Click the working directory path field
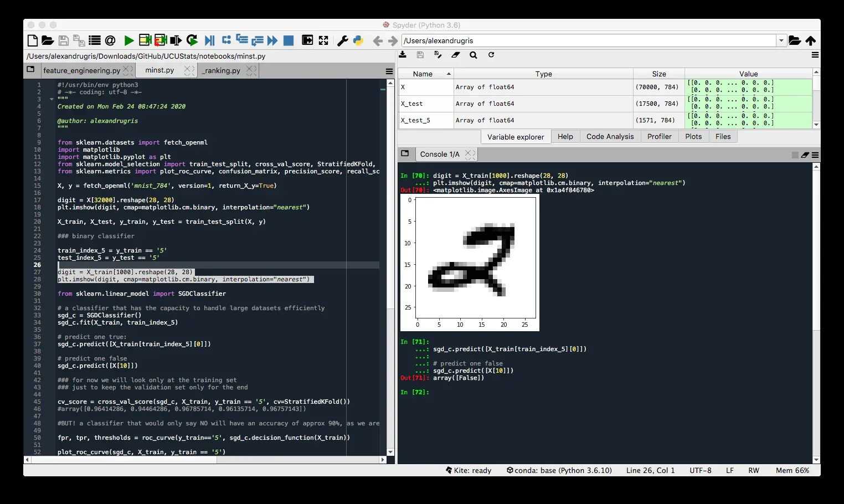The height and width of the screenshot is (504, 844). [x=589, y=40]
